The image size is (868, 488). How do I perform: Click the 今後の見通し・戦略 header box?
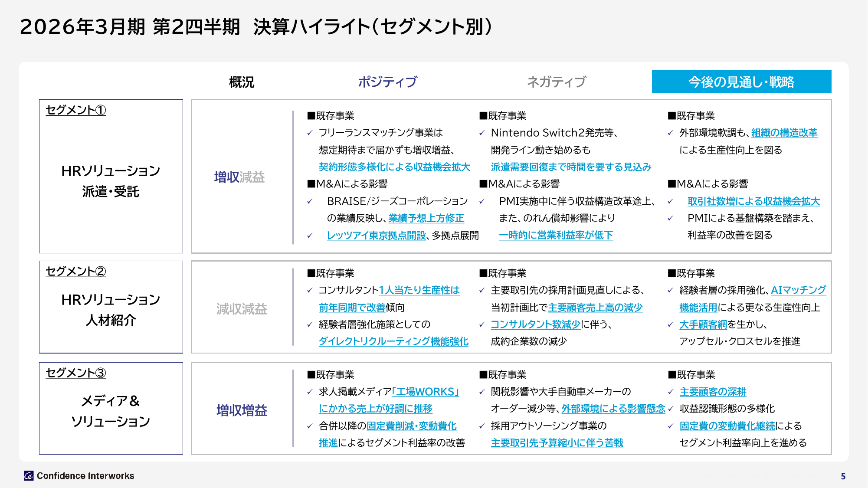coord(741,82)
